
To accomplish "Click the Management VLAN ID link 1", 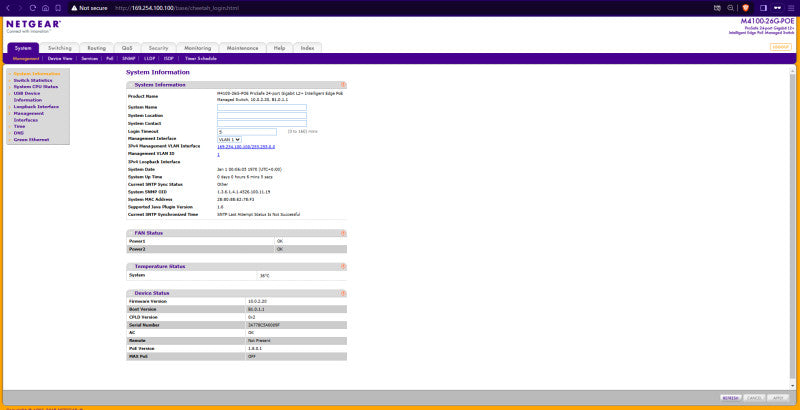I will click(218, 154).
